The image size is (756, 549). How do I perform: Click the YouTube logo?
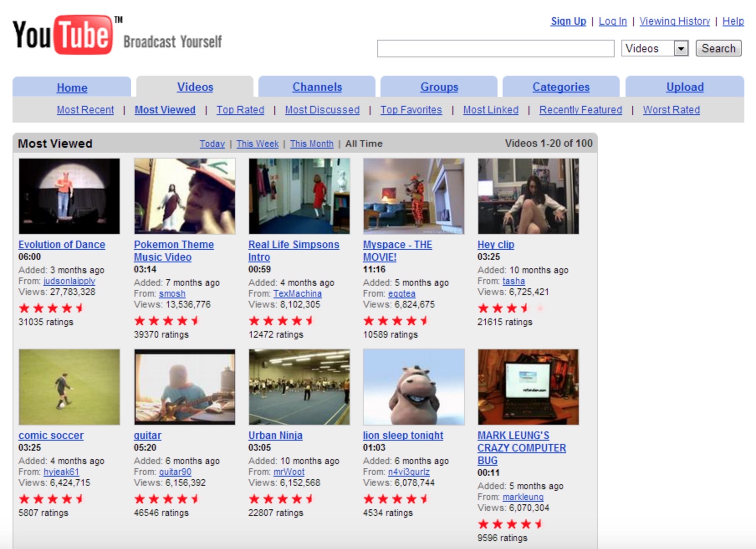click(x=64, y=35)
